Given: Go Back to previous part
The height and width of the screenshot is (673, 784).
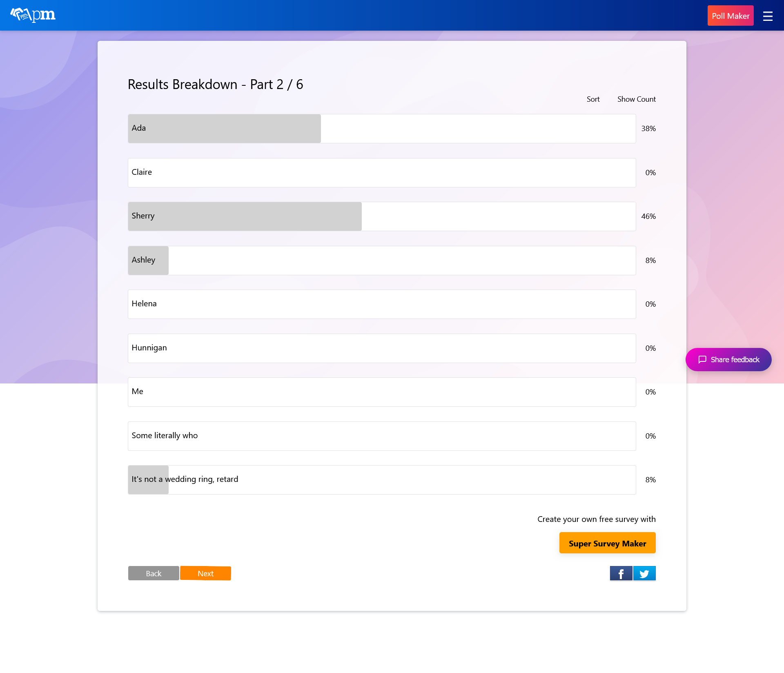Looking at the screenshot, I should (154, 573).
